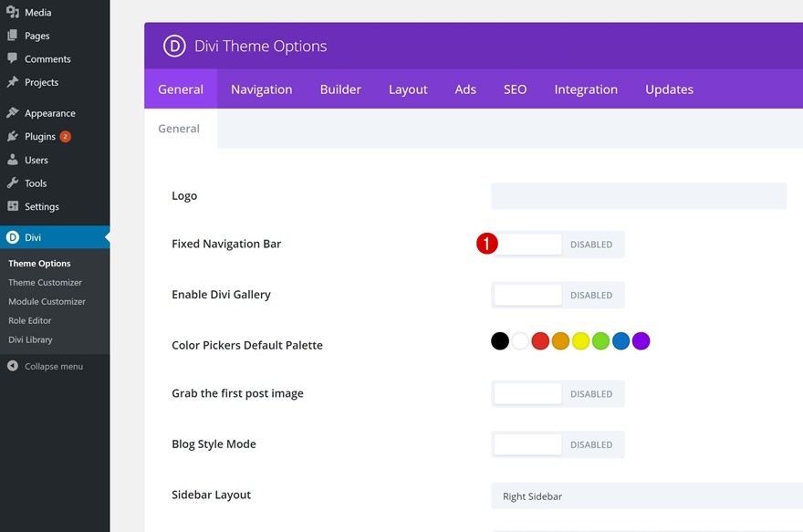The width and height of the screenshot is (803, 532).
Task: Click the Plugins plug icon
Action: (13, 137)
